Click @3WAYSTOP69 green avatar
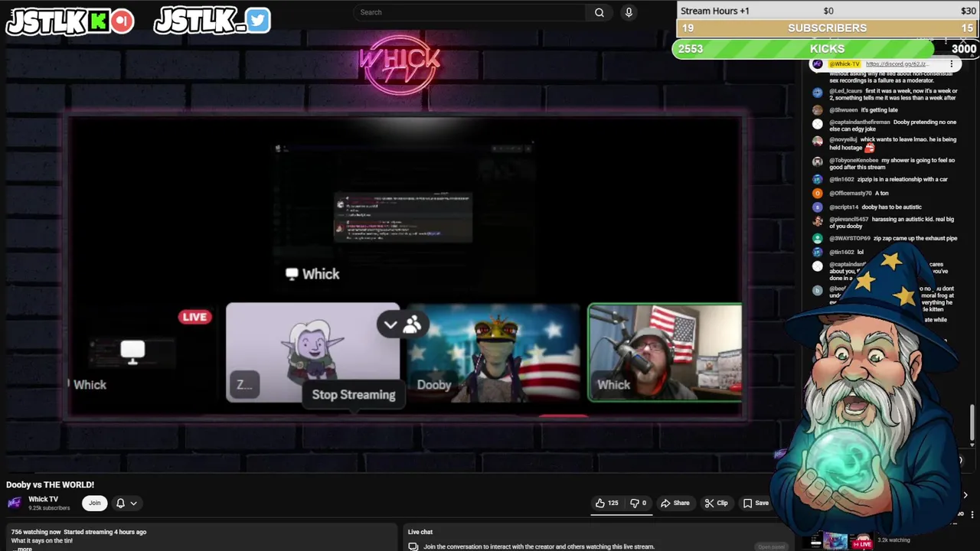 point(817,239)
